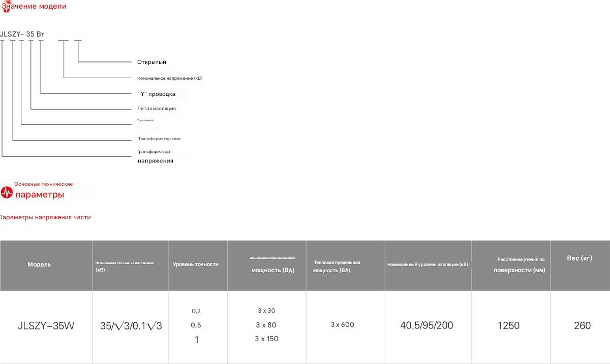Click the Тепловая предельная мощность column header

tap(337, 266)
